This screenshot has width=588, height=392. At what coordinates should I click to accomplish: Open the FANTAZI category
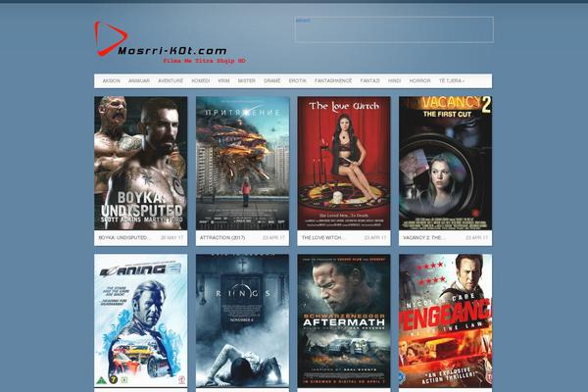(x=370, y=80)
